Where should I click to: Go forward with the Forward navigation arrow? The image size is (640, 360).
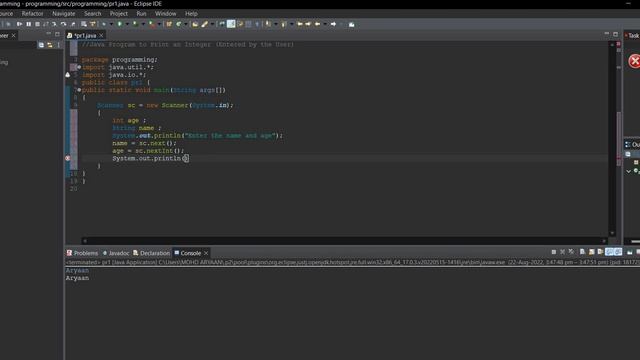333,24
